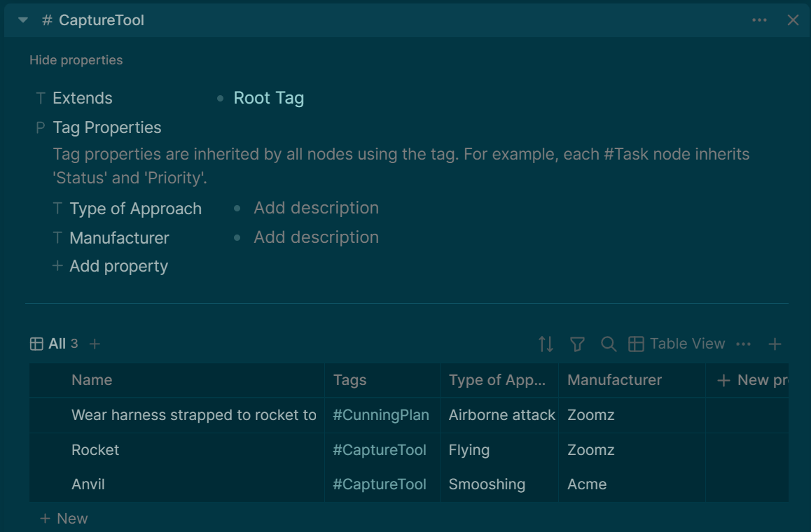Click the Root Tag value
This screenshot has height=532, width=811.
268,98
